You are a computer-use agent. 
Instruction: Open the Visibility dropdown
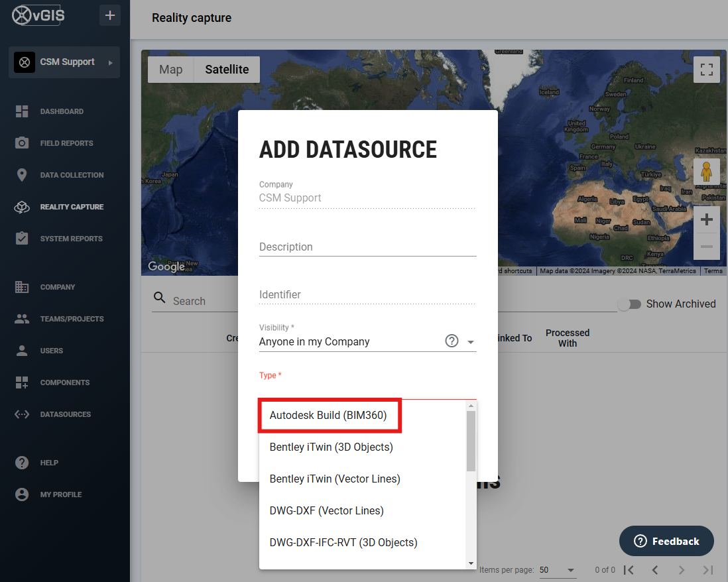pos(368,342)
